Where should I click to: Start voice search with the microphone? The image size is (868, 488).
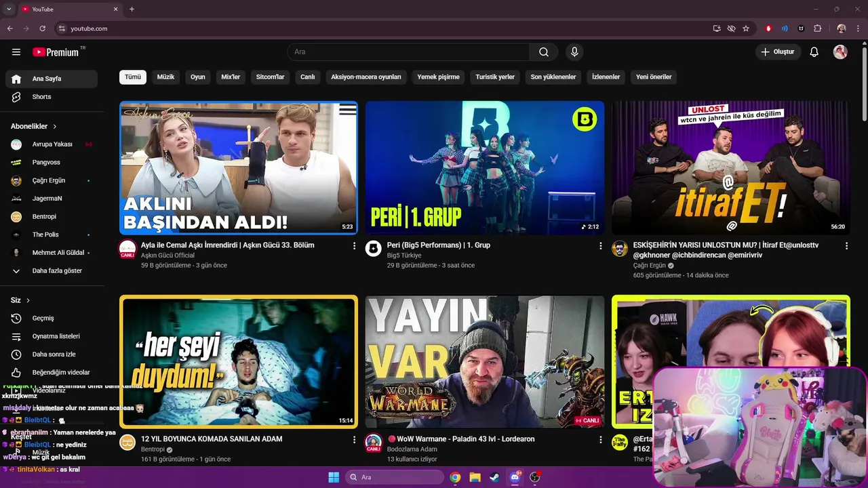click(574, 52)
